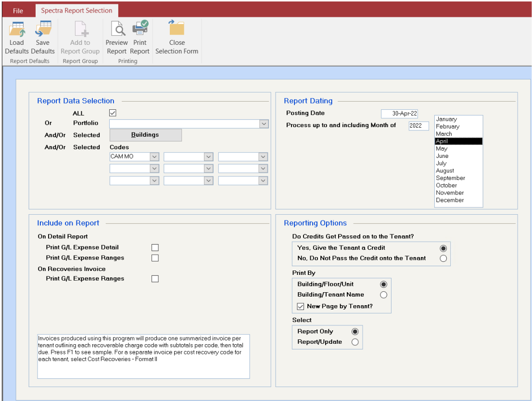Close the Selection Form
Image resolution: width=532 pixels, height=401 pixels.
177,38
